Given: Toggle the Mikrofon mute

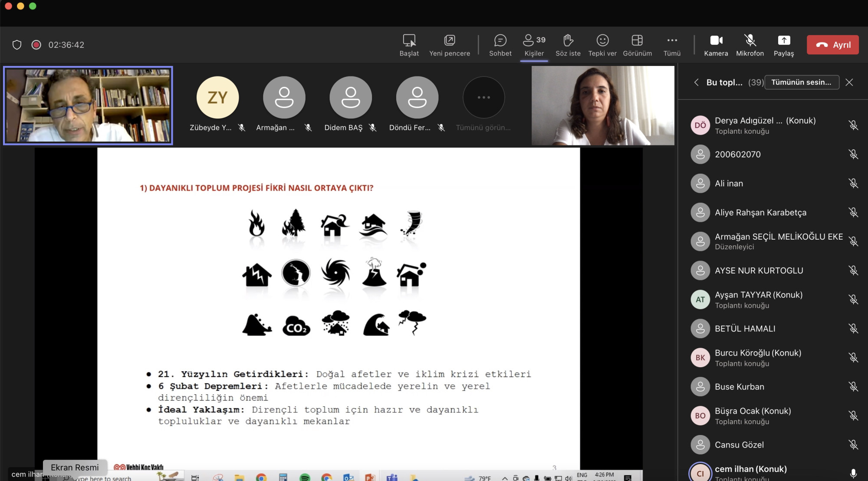Looking at the screenshot, I should 750,45.
